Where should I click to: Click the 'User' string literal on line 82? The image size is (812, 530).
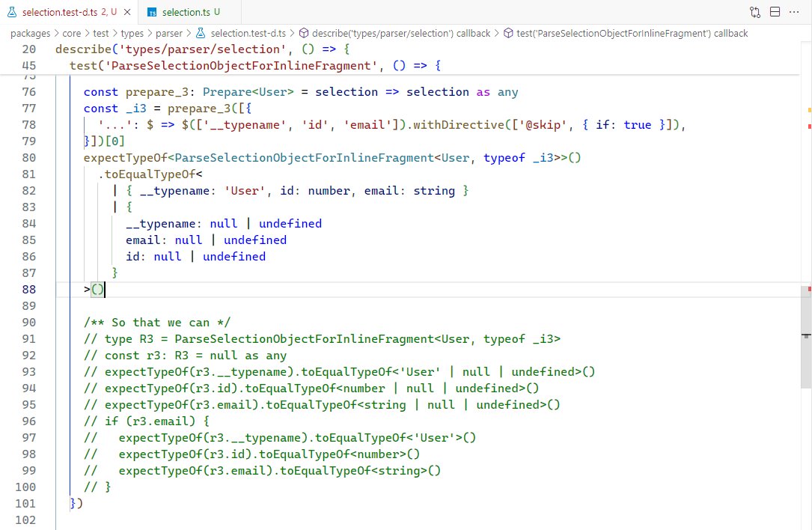tap(245, 191)
